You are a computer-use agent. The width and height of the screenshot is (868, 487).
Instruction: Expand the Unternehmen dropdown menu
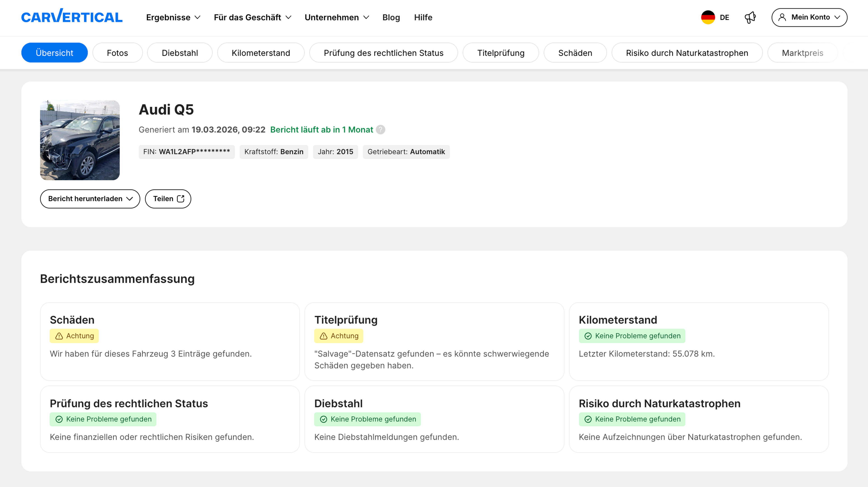(x=337, y=17)
